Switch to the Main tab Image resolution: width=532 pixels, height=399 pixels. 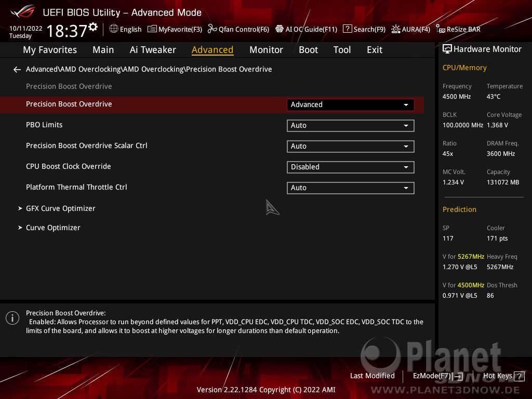(x=103, y=50)
